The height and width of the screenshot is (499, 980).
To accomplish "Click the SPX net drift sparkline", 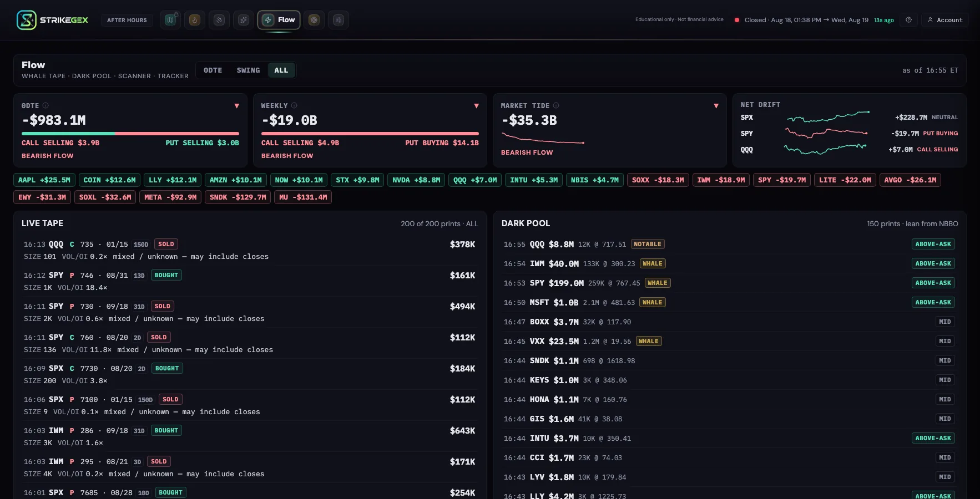I will coord(828,117).
